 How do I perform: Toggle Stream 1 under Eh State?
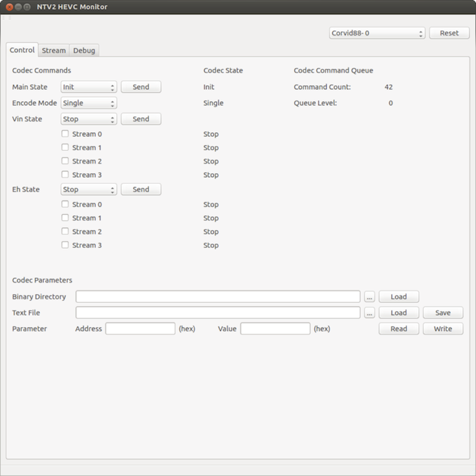pos(65,218)
